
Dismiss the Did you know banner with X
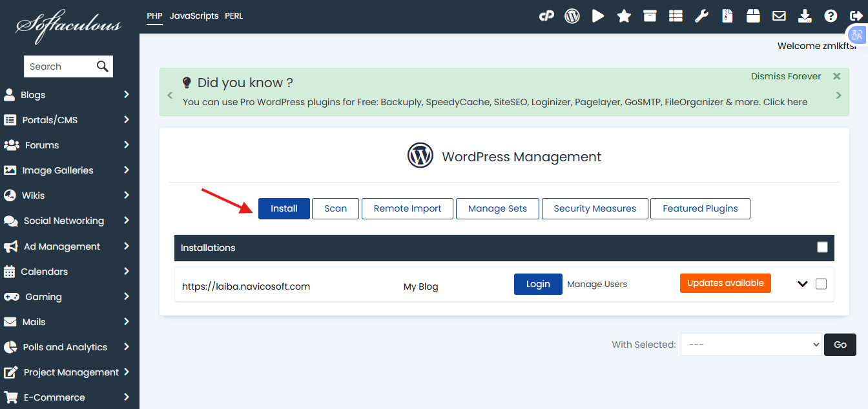tap(837, 76)
